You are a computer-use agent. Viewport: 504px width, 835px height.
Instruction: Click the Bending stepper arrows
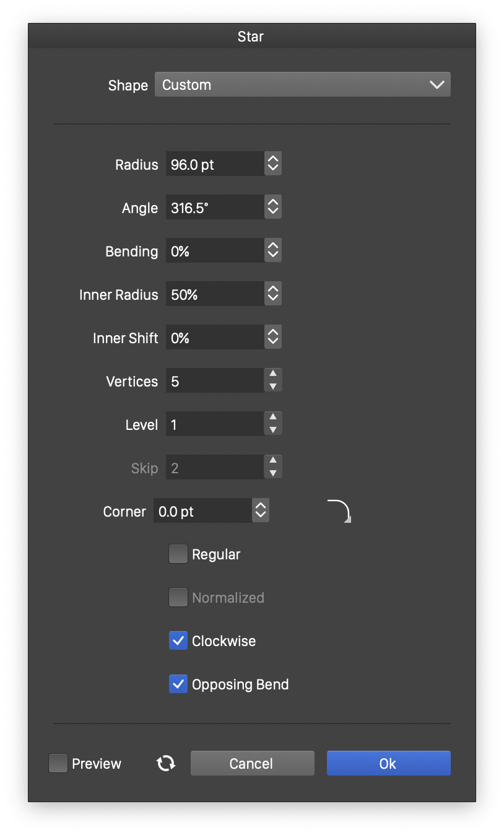pyautogui.click(x=273, y=251)
